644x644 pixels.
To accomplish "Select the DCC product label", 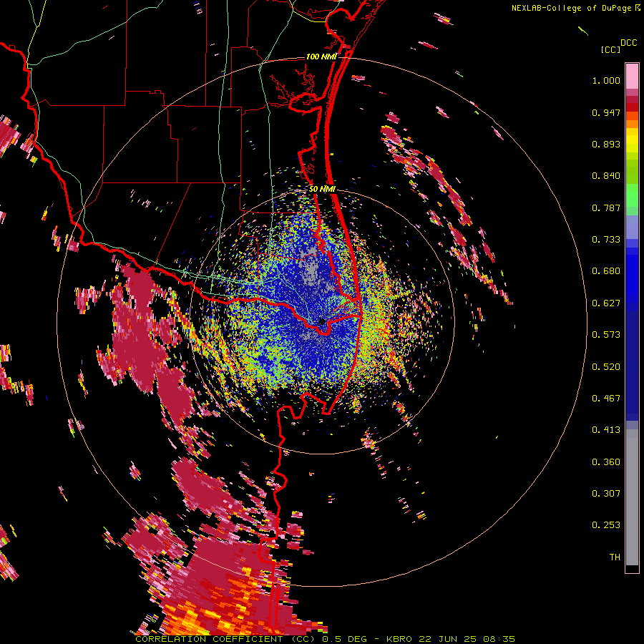I will coord(629,43).
